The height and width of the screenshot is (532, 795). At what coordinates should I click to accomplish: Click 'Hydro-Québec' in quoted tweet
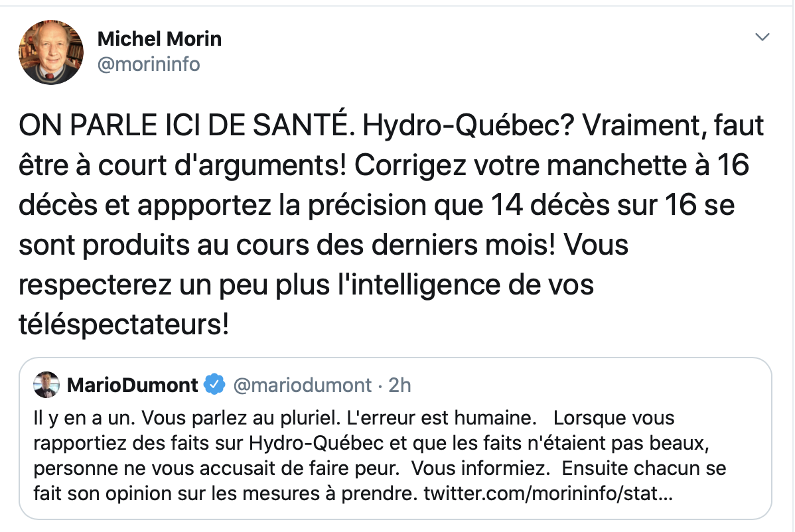[316, 443]
